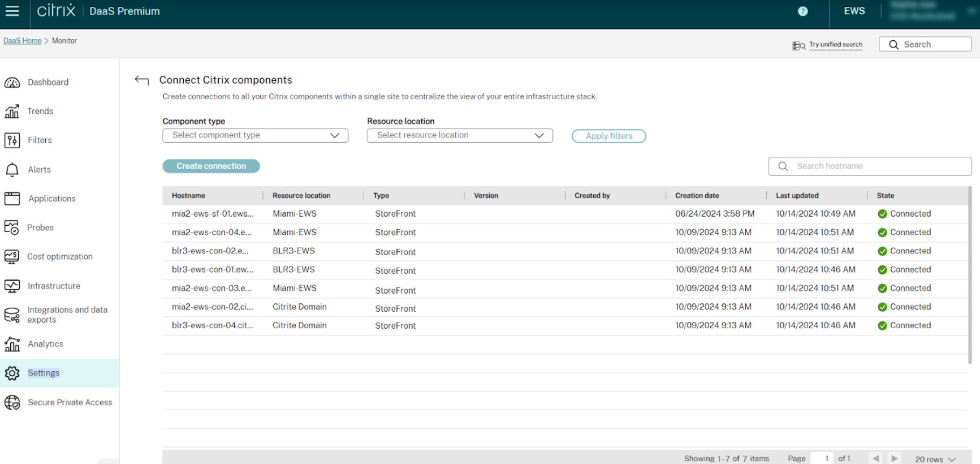Click the Try unified search icon
This screenshot has height=464, width=980.
(798, 45)
